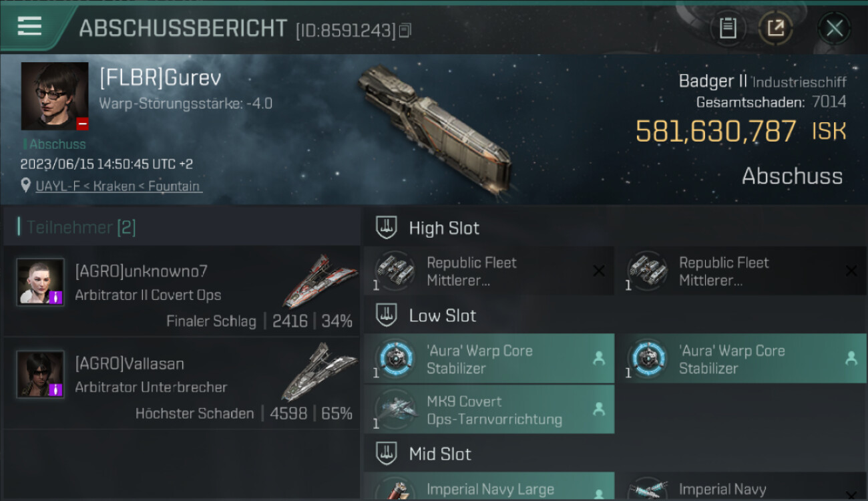The image size is (868, 501).
Task: Collapse the Low Slot section
Action: [x=386, y=315]
